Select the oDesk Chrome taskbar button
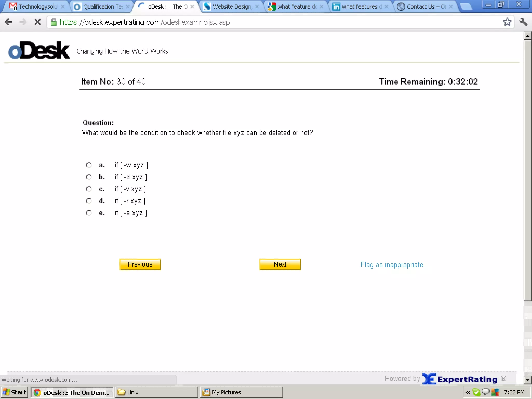This screenshot has width=532, height=399. [72, 392]
